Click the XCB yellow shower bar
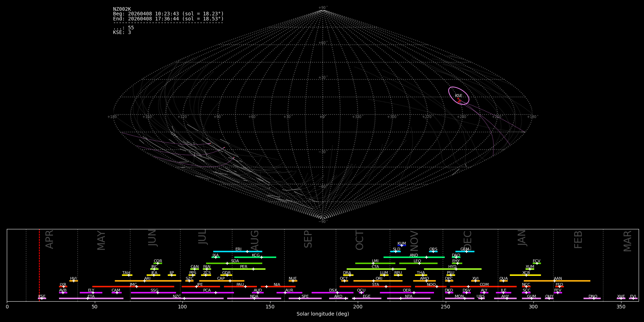644x322 pixels. tap(525, 275)
